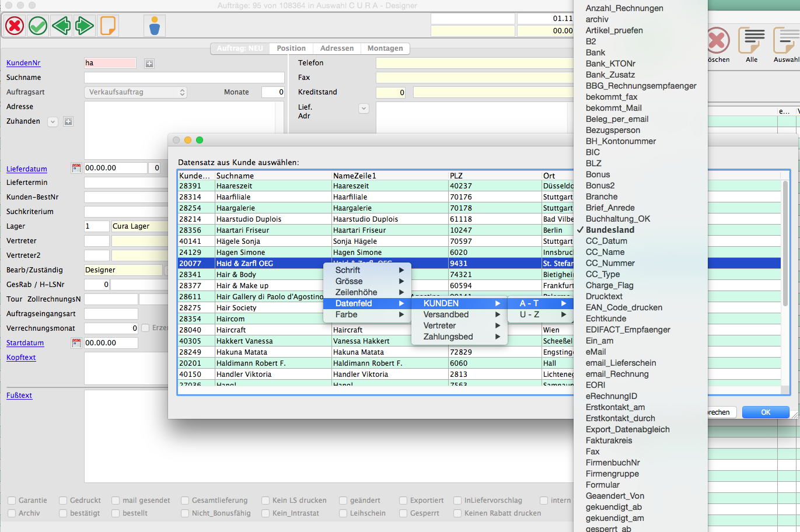Expand the Versandbed submenu

[459, 314]
